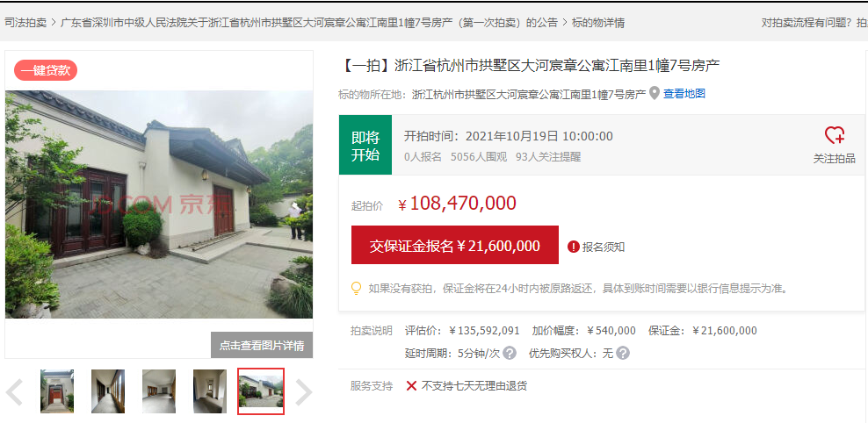Select second thumbnail showing corridor
868x423 pixels.
pyautogui.click(x=108, y=391)
